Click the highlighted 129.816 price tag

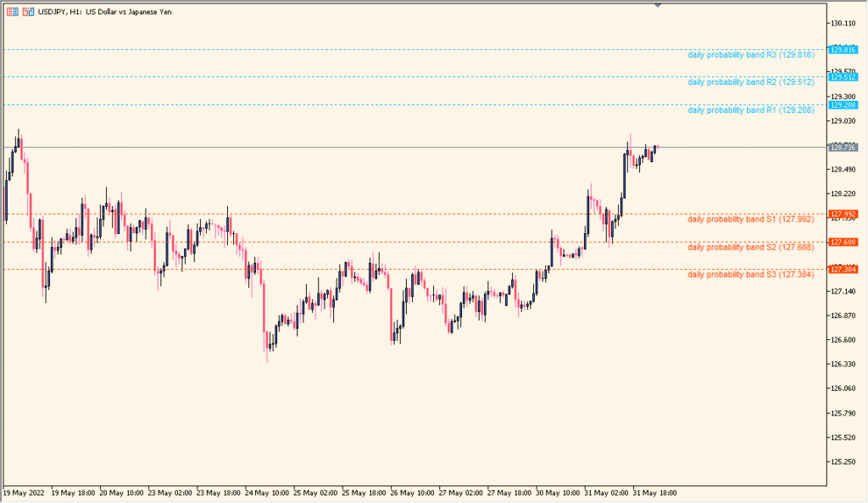[x=844, y=50]
